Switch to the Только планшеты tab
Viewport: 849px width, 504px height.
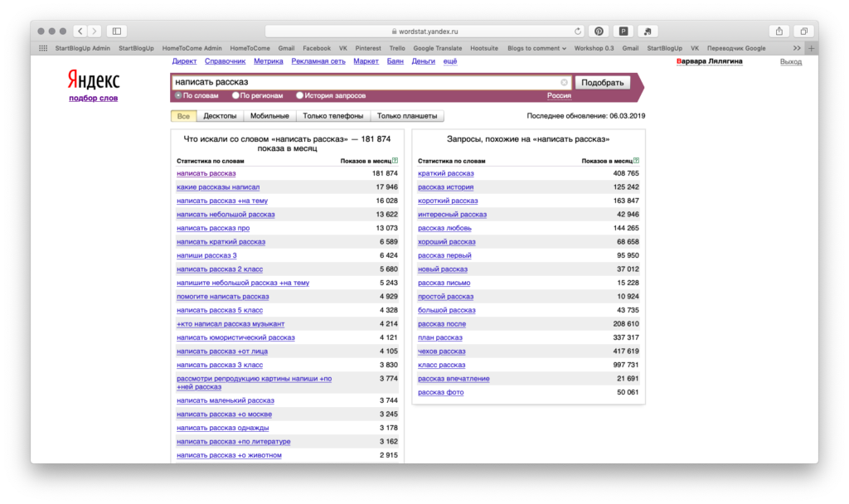[x=407, y=116]
